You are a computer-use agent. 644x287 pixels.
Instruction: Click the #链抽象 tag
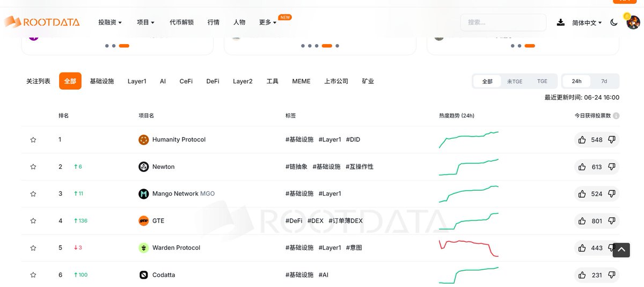coord(296,167)
